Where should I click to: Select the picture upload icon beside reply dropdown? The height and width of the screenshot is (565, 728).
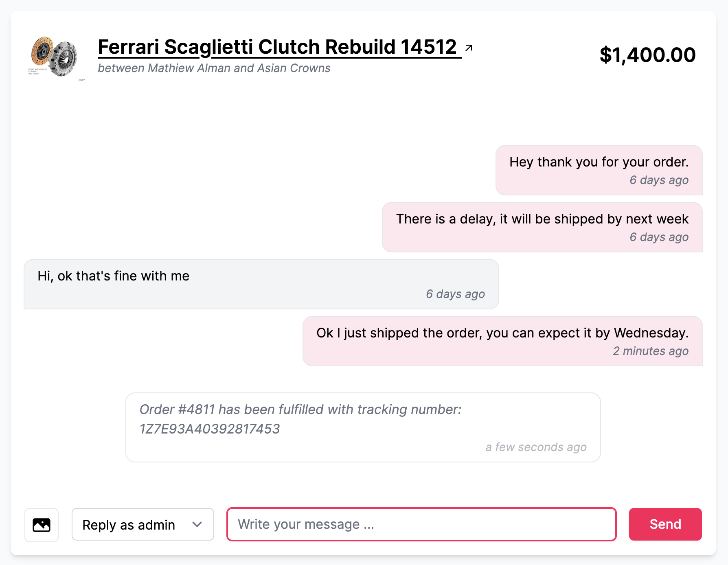click(41, 525)
